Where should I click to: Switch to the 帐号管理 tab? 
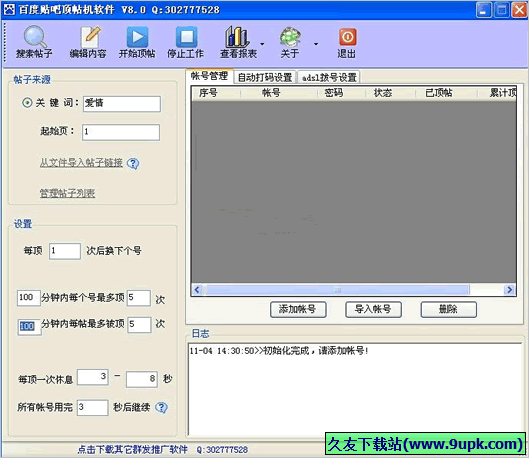209,76
